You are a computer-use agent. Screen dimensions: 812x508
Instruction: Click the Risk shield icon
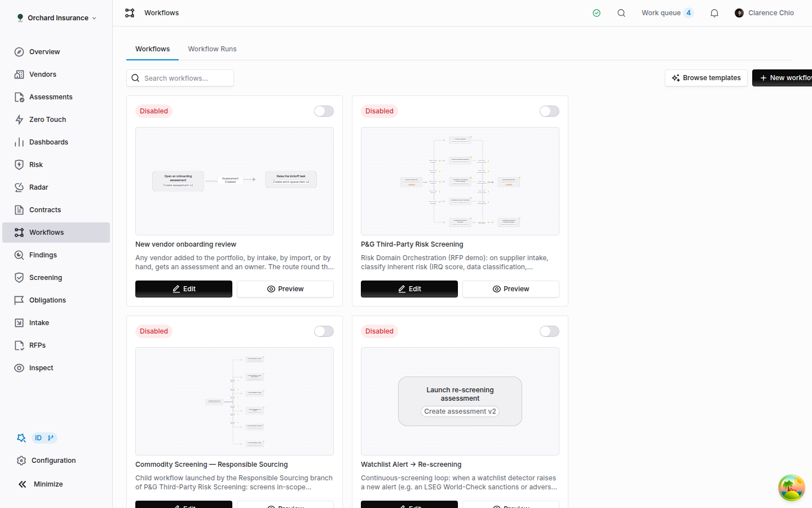point(19,165)
